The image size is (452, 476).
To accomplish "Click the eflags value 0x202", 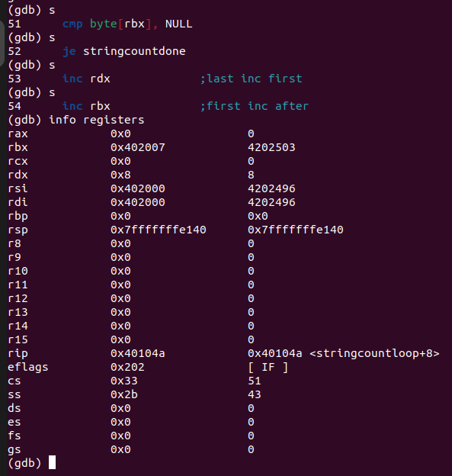I will tap(127, 367).
